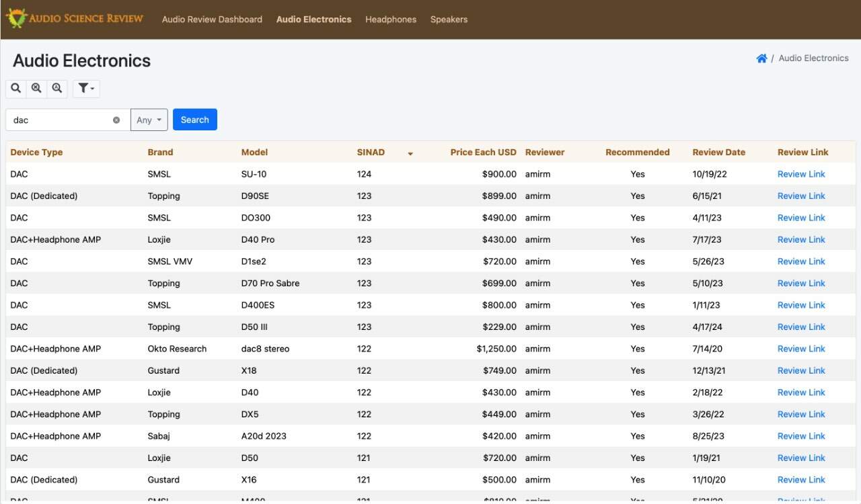The image size is (861, 504).
Task: Click the magnifier search toggle icon
Action: [16, 88]
